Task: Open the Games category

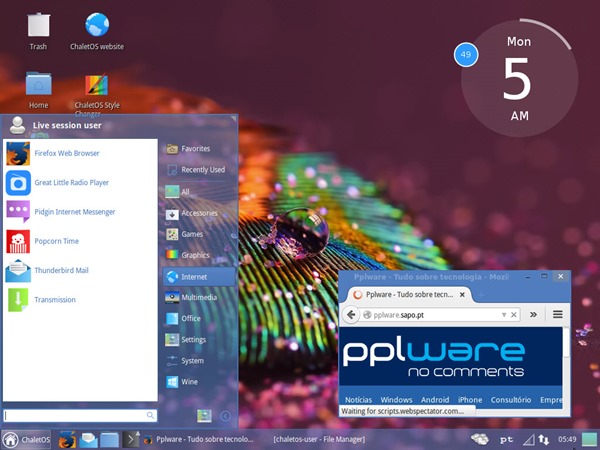Action: pos(199,234)
